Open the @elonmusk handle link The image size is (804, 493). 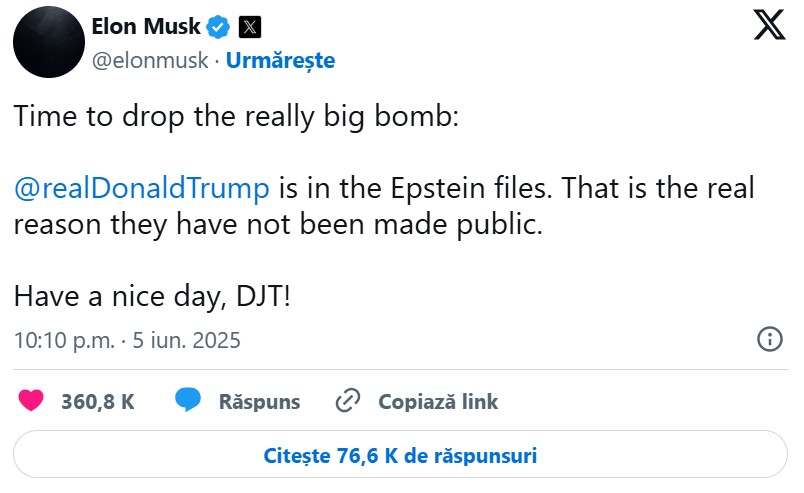click(150, 60)
